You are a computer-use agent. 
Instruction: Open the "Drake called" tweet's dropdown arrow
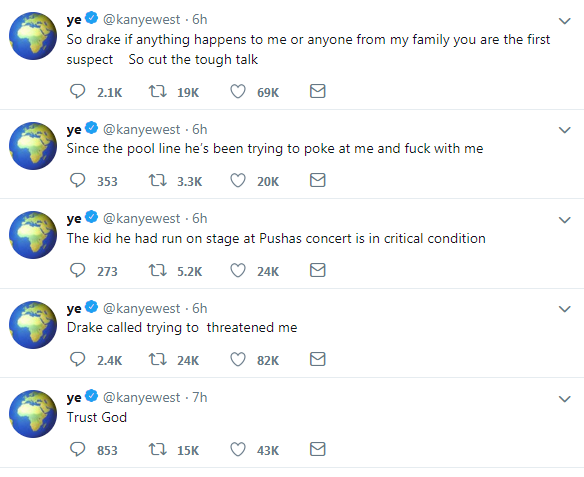point(565,309)
